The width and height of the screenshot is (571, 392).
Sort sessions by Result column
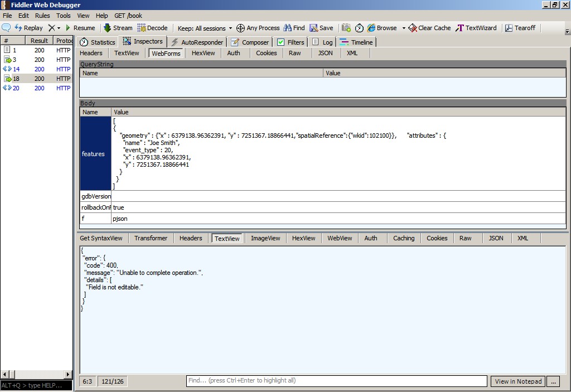click(x=40, y=41)
